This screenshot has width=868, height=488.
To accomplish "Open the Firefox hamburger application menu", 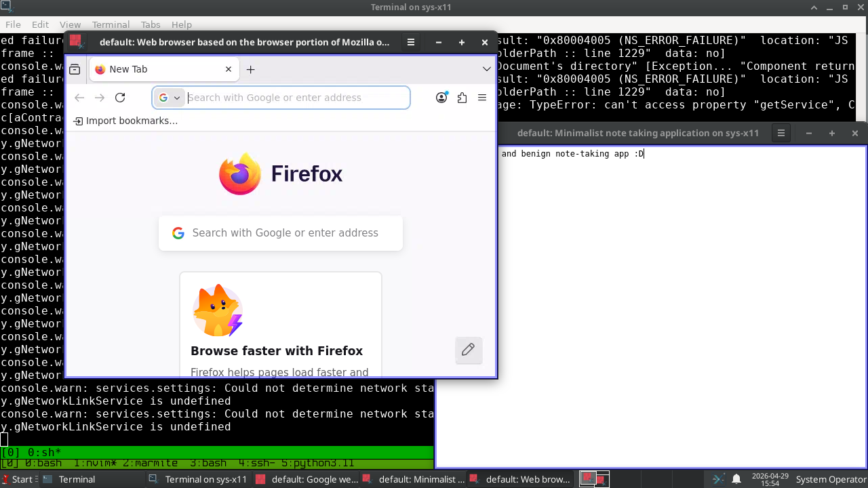I will [482, 98].
